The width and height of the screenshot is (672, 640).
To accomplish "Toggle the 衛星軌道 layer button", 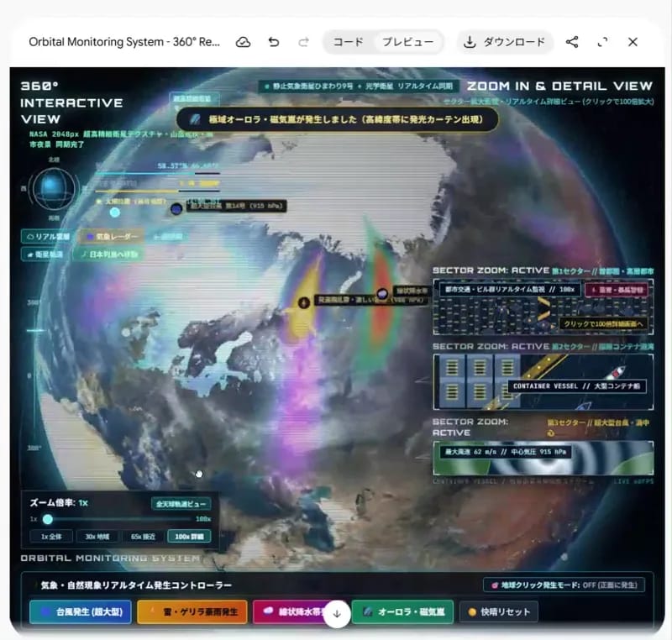I will pyautogui.click(x=45, y=254).
